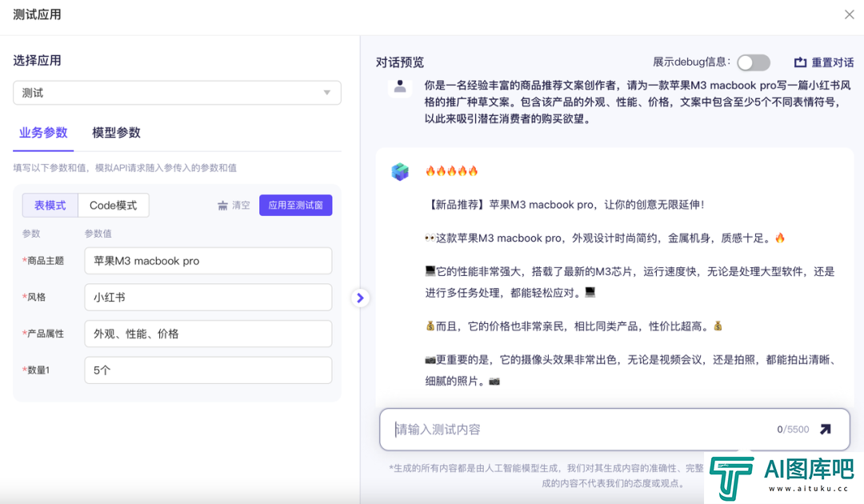The width and height of the screenshot is (864, 504).
Task: Send message with the arrow icon
Action: click(x=825, y=429)
